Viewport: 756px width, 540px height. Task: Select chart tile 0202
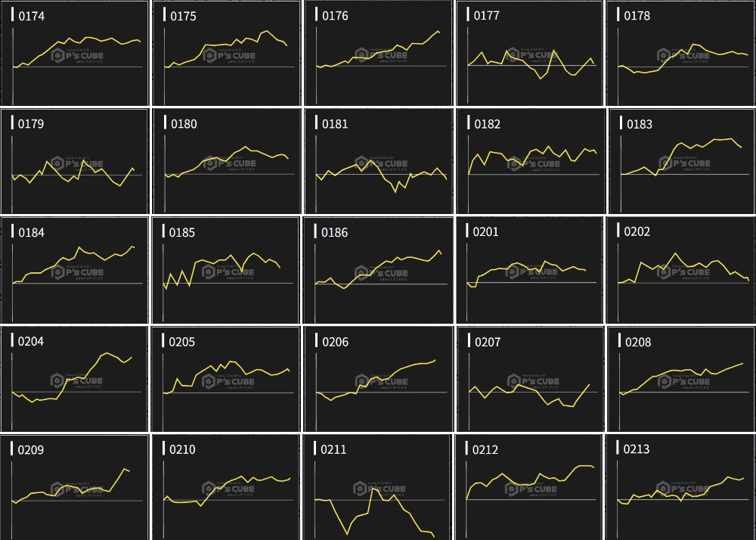coord(681,270)
